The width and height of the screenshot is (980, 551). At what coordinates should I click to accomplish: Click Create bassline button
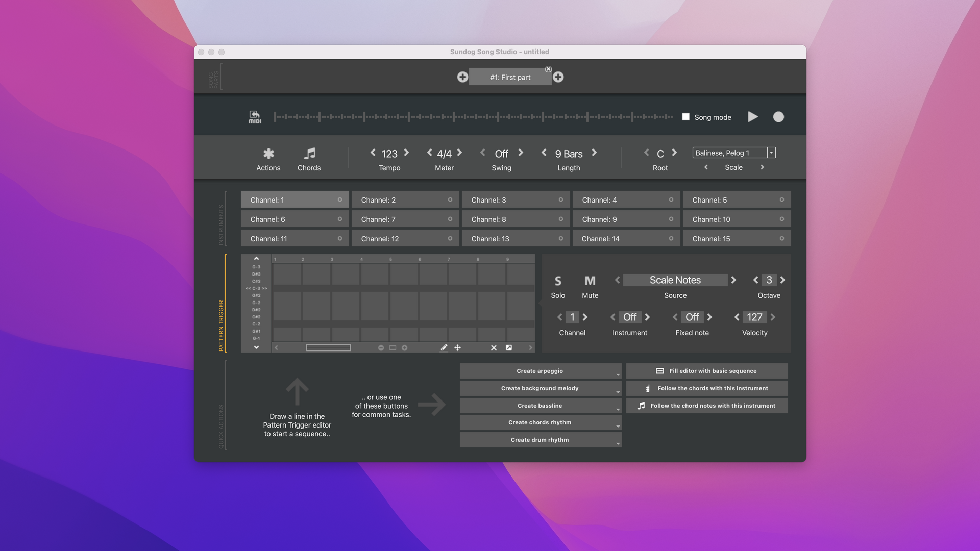(540, 406)
